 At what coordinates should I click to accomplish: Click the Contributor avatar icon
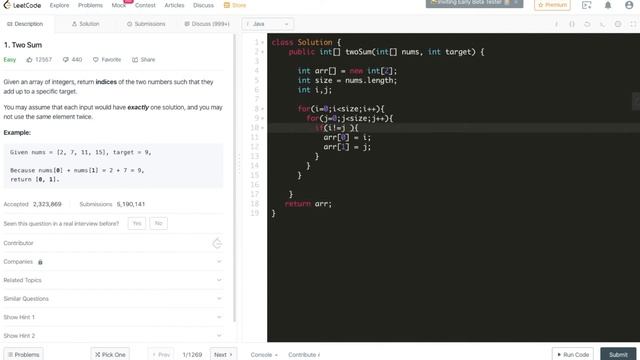click(217, 243)
